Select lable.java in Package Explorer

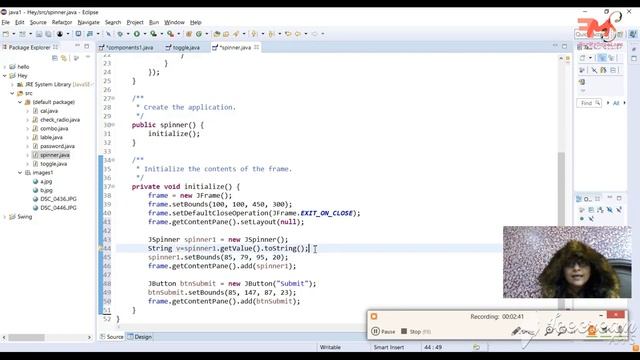pos(51,138)
